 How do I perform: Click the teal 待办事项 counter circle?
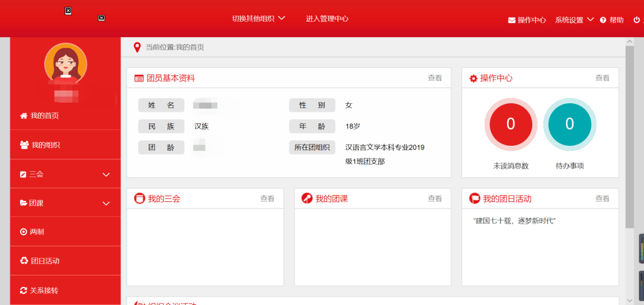[x=570, y=125]
